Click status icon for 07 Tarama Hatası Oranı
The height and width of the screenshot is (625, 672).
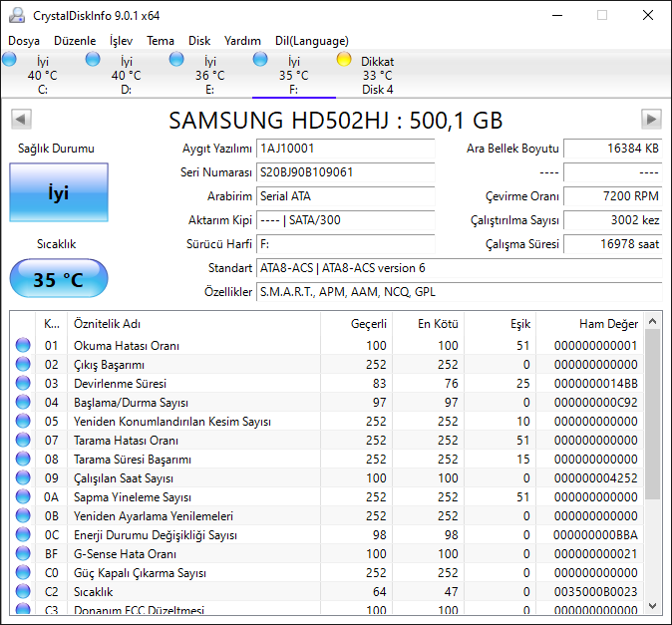(x=23, y=440)
